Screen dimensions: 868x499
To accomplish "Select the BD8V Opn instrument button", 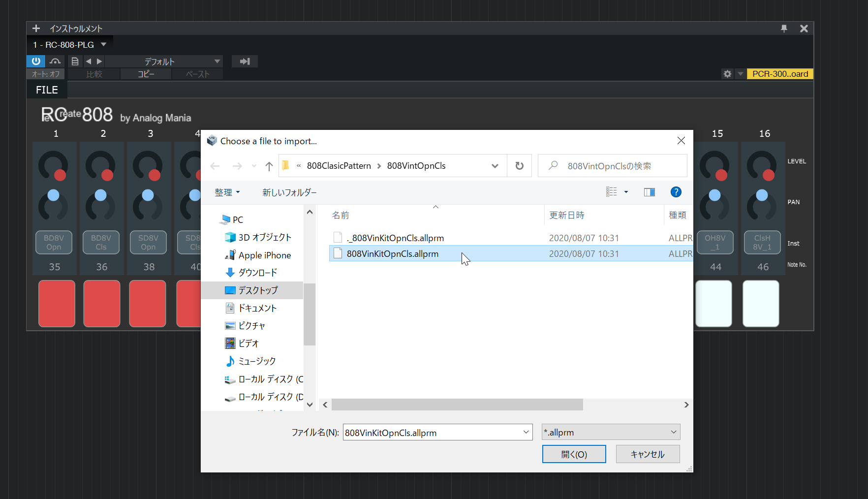I will click(x=54, y=242).
